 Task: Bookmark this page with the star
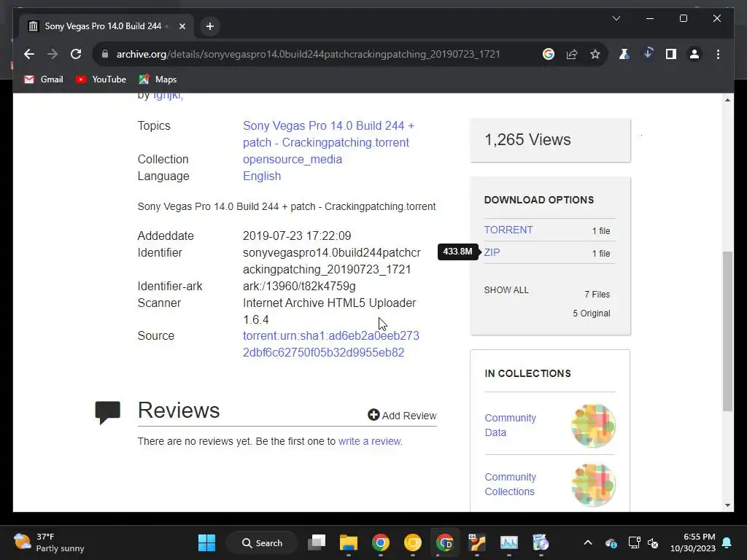(595, 54)
